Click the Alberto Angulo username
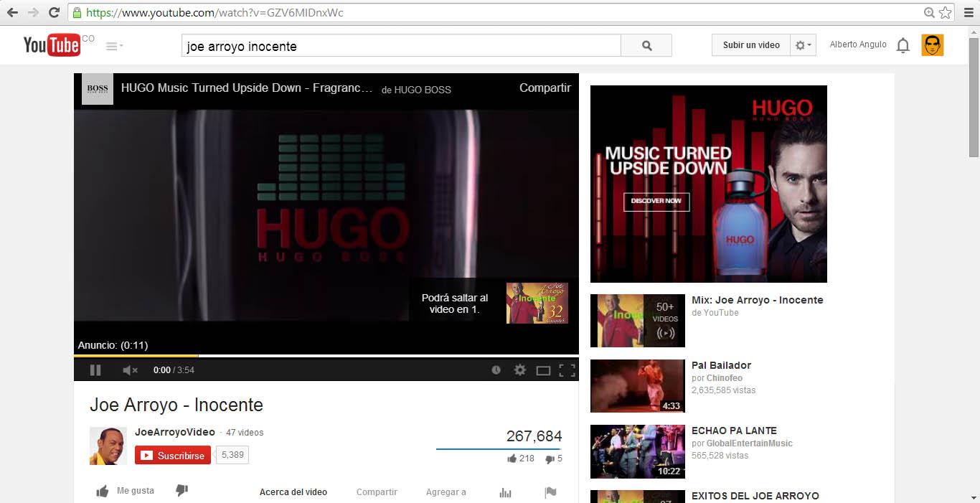The width and height of the screenshot is (980, 503). pos(858,44)
